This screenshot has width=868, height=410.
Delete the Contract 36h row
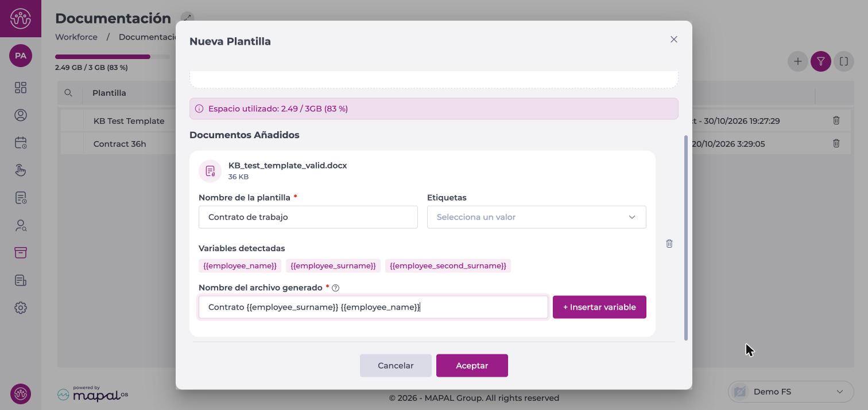click(x=836, y=143)
